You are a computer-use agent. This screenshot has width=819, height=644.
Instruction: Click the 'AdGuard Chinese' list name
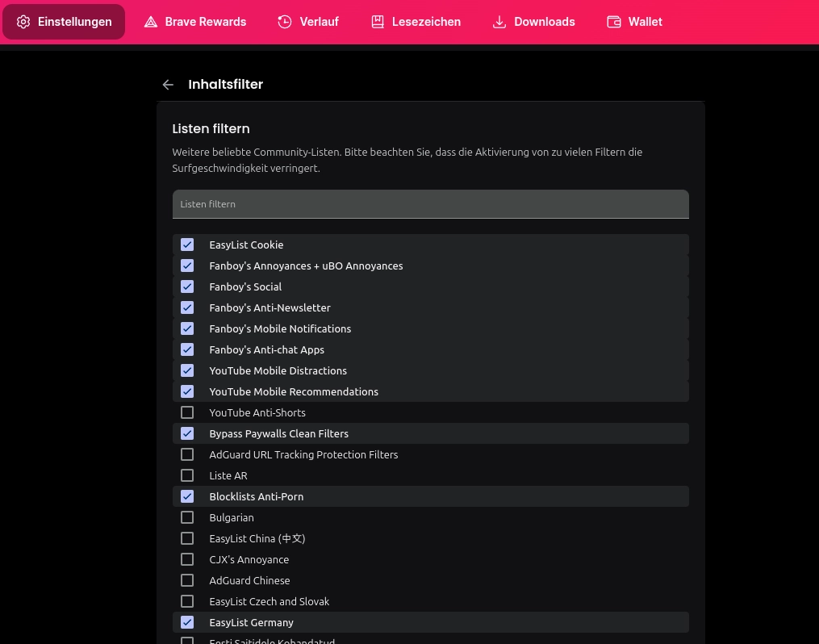(249, 580)
